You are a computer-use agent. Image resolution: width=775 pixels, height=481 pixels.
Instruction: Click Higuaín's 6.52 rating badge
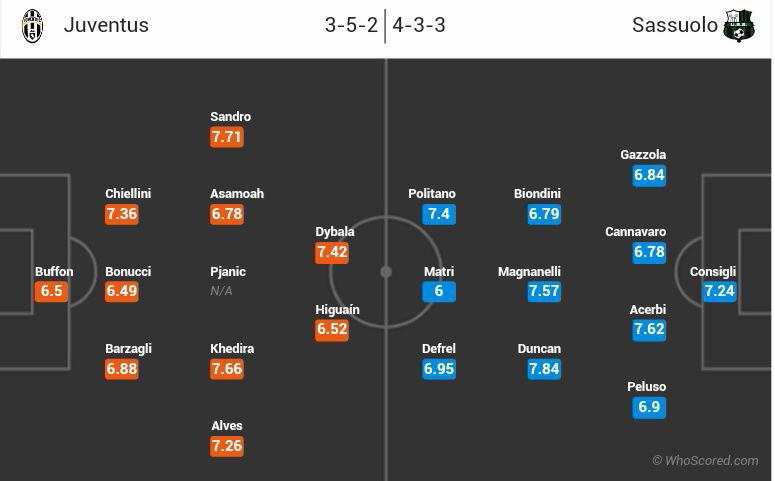pyautogui.click(x=332, y=330)
